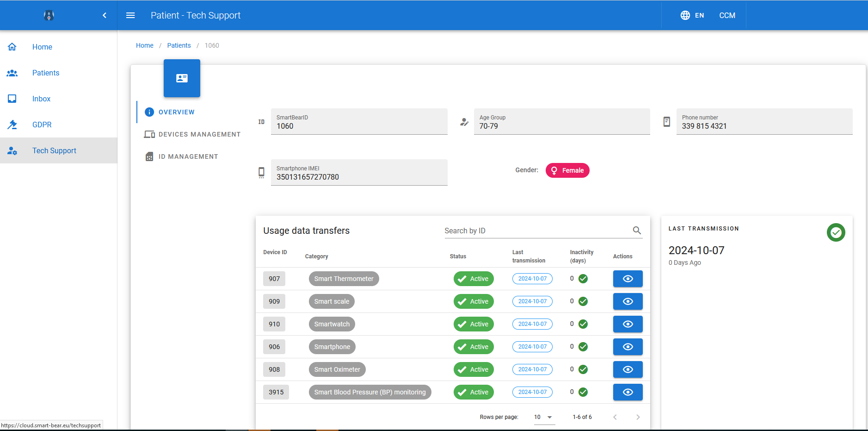Click the SmartBear logo in the header

coord(49,15)
